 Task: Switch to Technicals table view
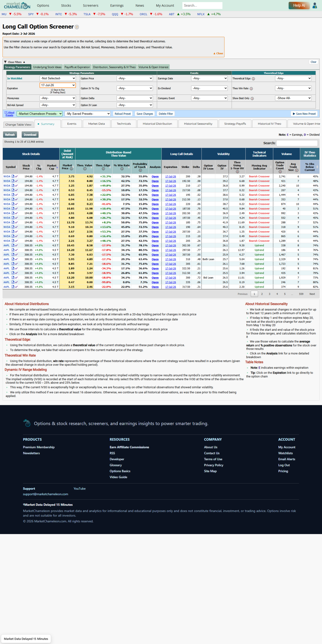(124, 124)
